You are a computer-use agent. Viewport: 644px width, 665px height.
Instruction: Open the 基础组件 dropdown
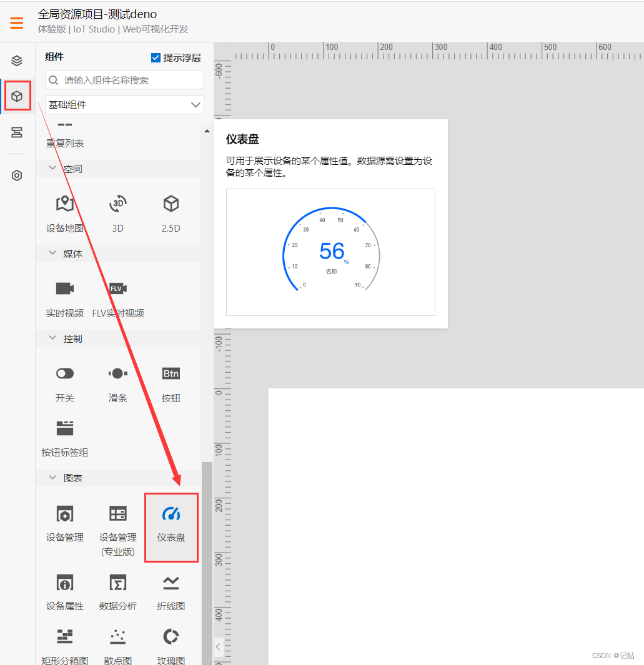(124, 104)
